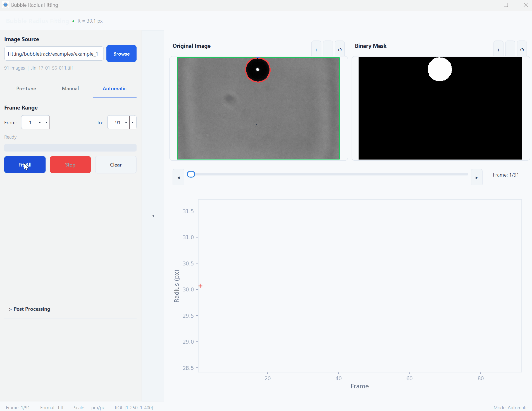Click the image source path field

[x=54, y=54]
